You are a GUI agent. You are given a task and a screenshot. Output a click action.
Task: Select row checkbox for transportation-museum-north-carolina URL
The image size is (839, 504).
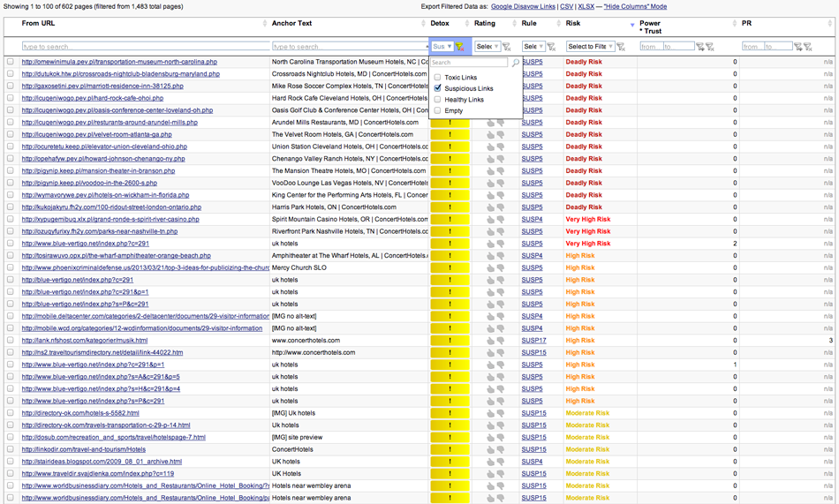tap(11, 62)
